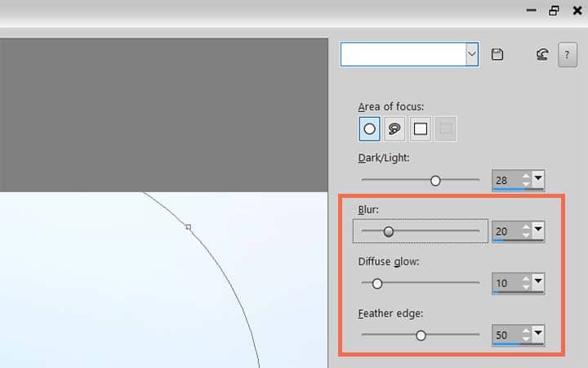Increase Dark/Light value with up spinner
Image resolution: width=588 pixels, height=368 pixels.
click(x=526, y=176)
